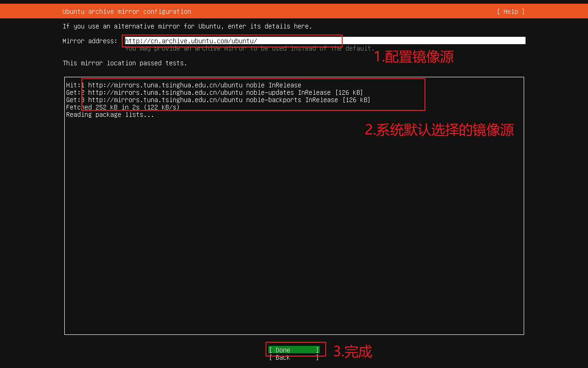Click the "Get:2" noble-updates log line
The image size is (588, 368).
(215, 92)
